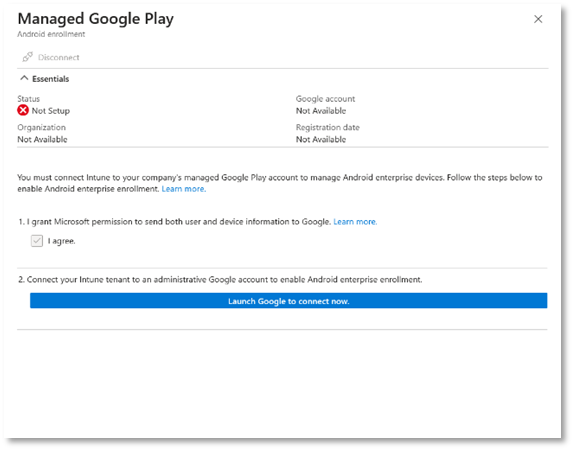
Task: Click the Android enrollment subtitle
Action: [51, 34]
